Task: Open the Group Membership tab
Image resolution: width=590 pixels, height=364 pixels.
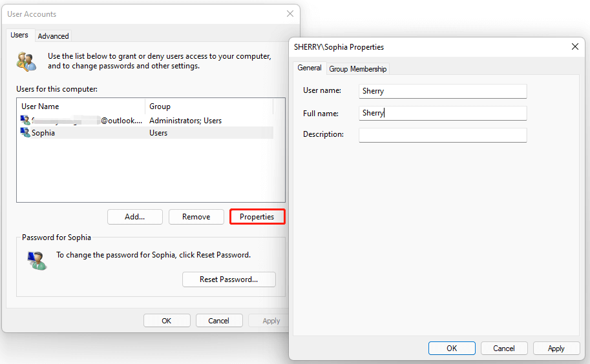Action: point(357,69)
